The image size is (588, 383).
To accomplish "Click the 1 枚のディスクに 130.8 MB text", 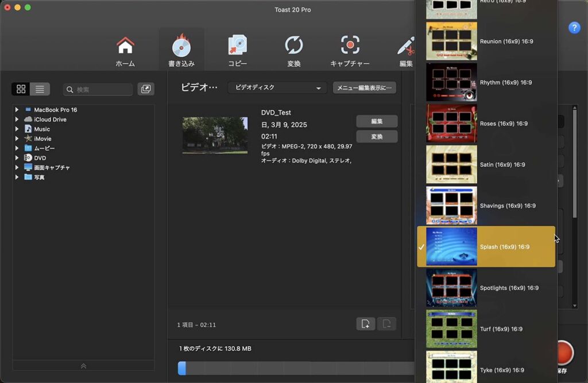I will coord(215,349).
